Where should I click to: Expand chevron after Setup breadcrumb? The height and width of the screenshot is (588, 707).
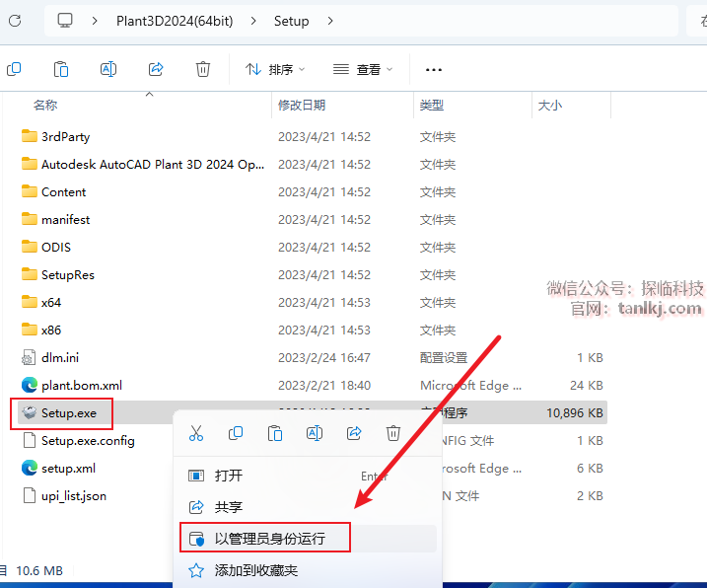click(x=330, y=21)
